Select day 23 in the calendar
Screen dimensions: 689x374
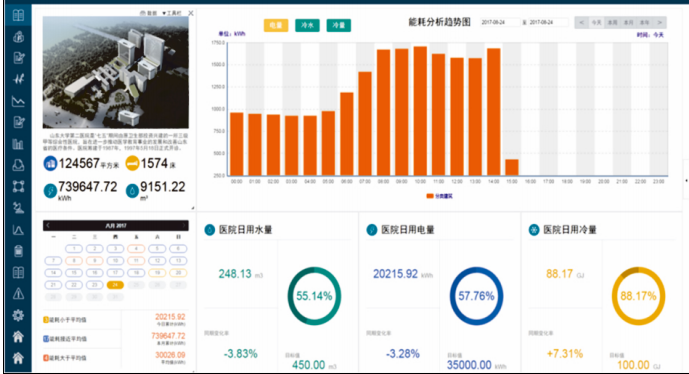click(94, 285)
